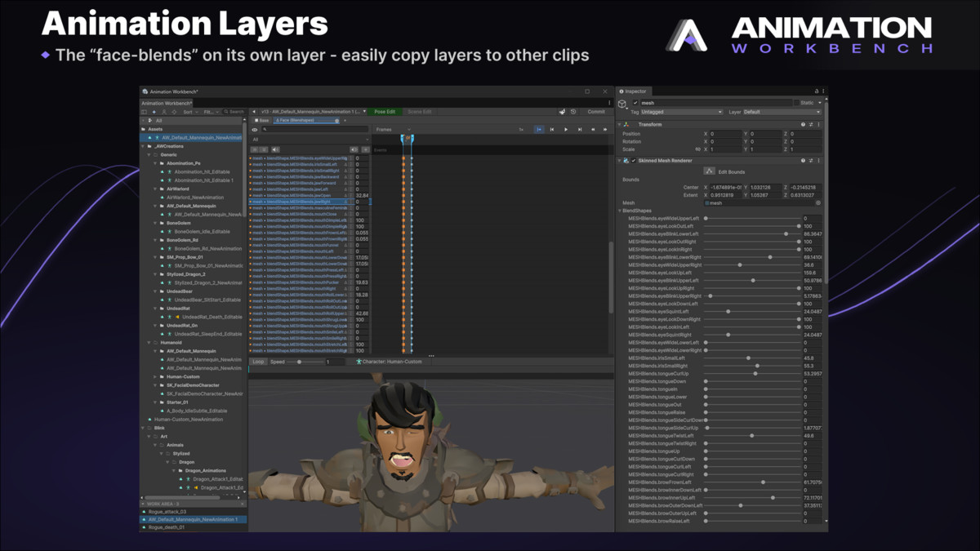Viewport: 980px width, 551px height.
Task: Click the 1x playback speed indicator
Action: (x=521, y=129)
